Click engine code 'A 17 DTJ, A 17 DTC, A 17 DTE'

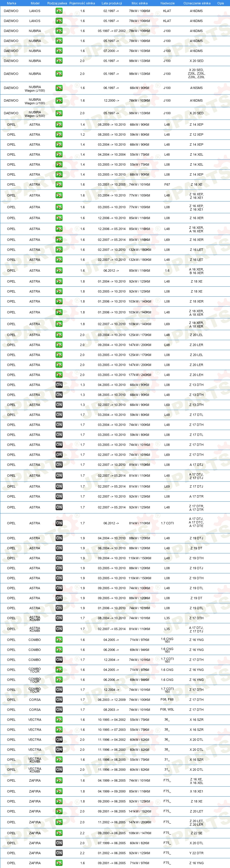pyautogui.click(x=196, y=522)
